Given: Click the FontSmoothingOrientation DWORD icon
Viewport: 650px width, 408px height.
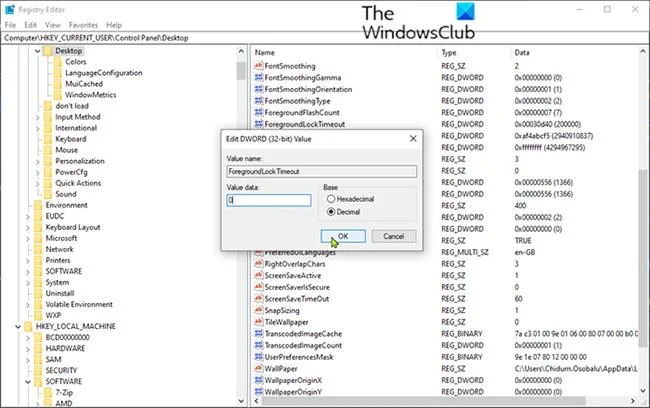Looking at the screenshot, I should (259, 89).
